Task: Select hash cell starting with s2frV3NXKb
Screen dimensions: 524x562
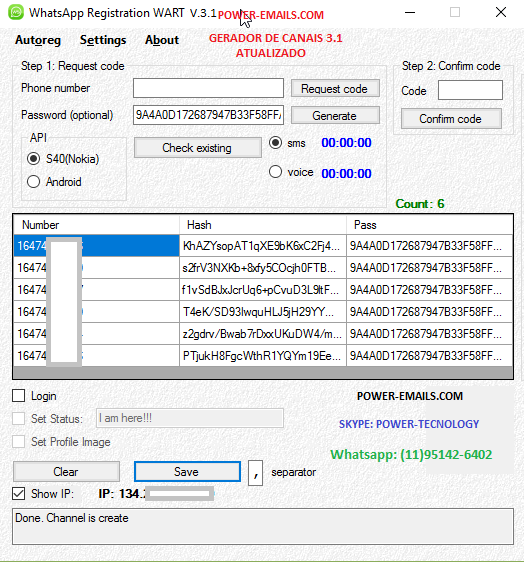Action: pyautogui.click(x=263, y=268)
